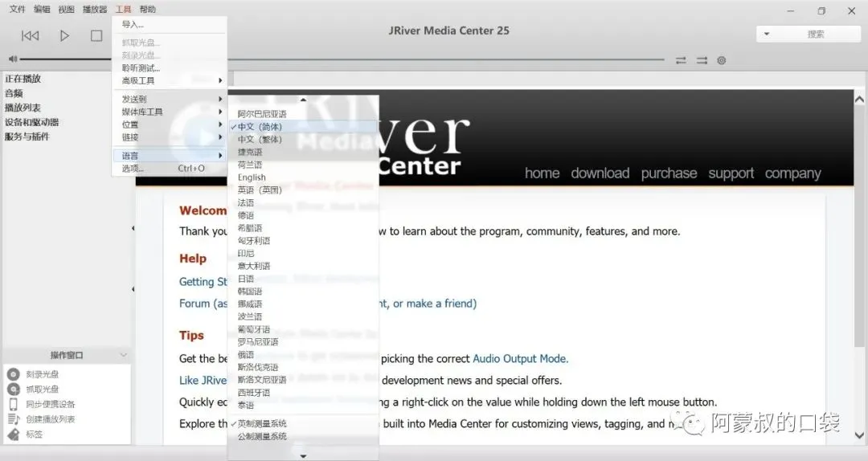Select 英语 (英国) language option
Screen dimensions: 868x461
pos(303,190)
